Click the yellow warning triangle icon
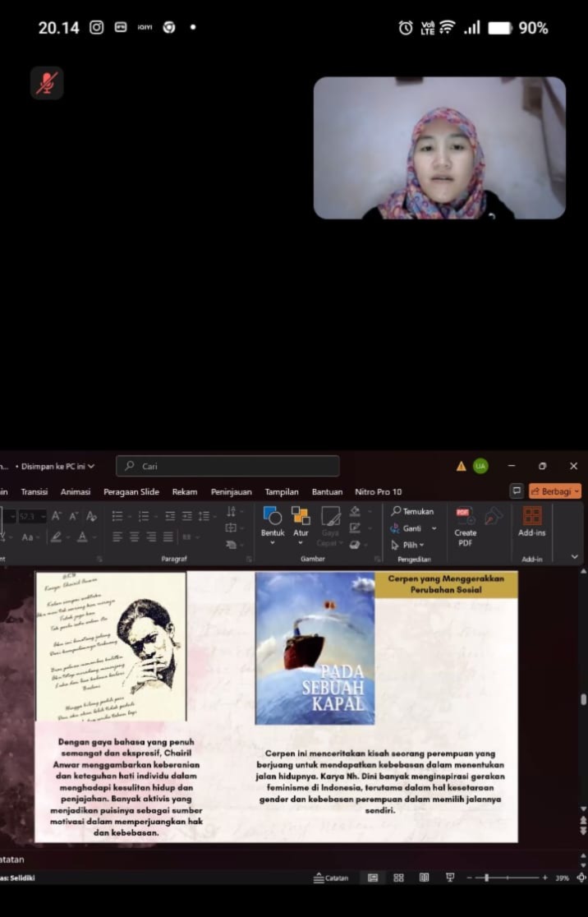This screenshot has height=917, width=588. coord(462,466)
